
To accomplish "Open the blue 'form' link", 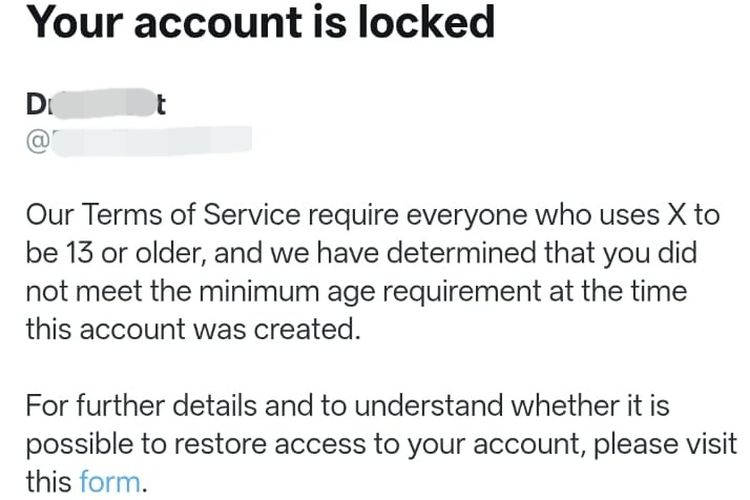I will [110, 482].
